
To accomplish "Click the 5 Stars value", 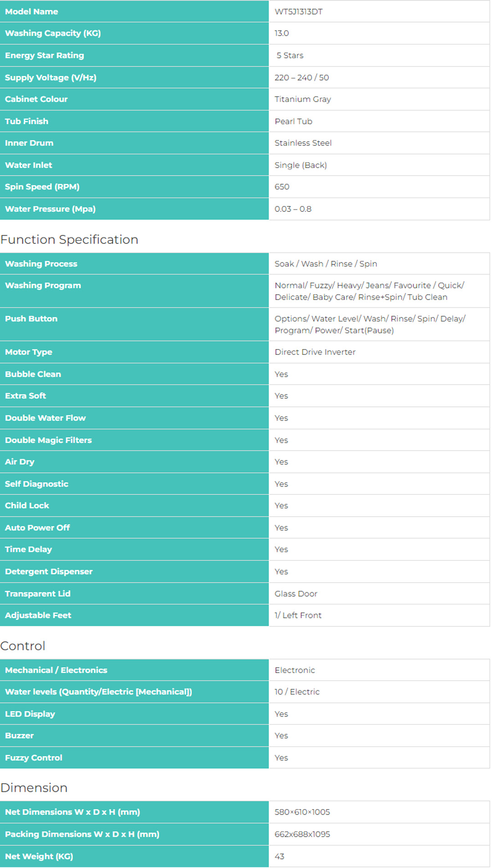I will pyautogui.click(x=290, y=56).
